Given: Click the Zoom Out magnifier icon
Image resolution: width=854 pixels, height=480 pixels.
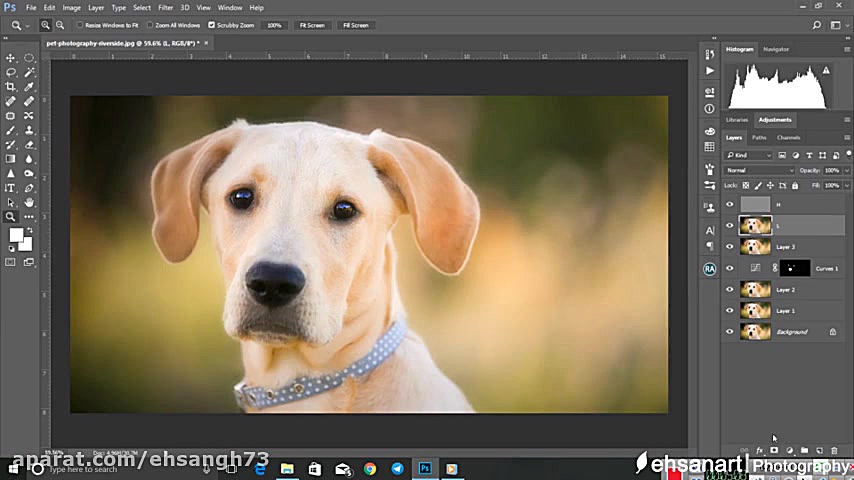Looking at the screenshot, I should pos(60,25).
